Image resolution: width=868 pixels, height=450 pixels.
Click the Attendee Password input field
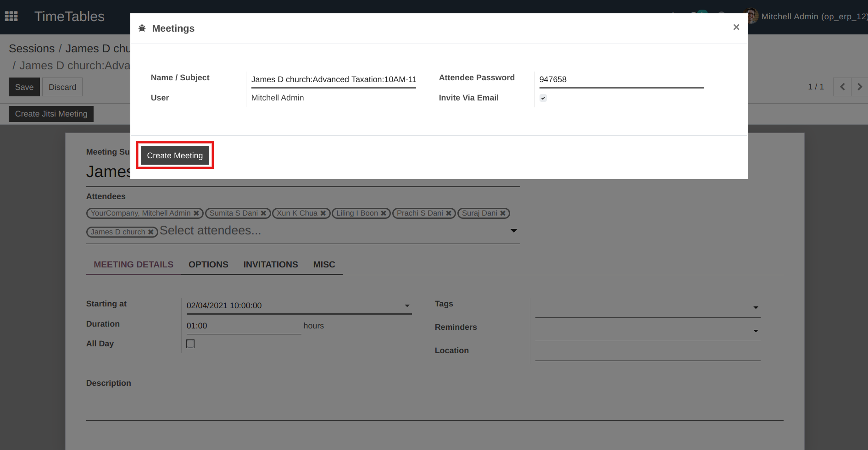[x=621, y=79]
